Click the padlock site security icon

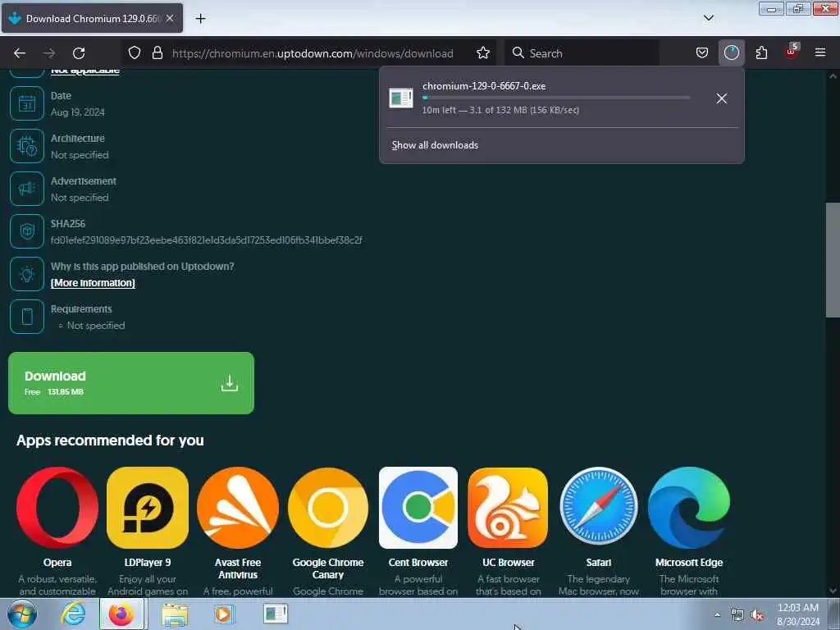(x=157, y=52)
